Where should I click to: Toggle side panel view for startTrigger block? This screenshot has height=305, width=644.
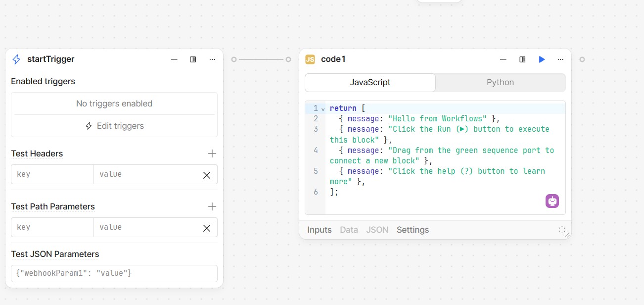[193, 59]
